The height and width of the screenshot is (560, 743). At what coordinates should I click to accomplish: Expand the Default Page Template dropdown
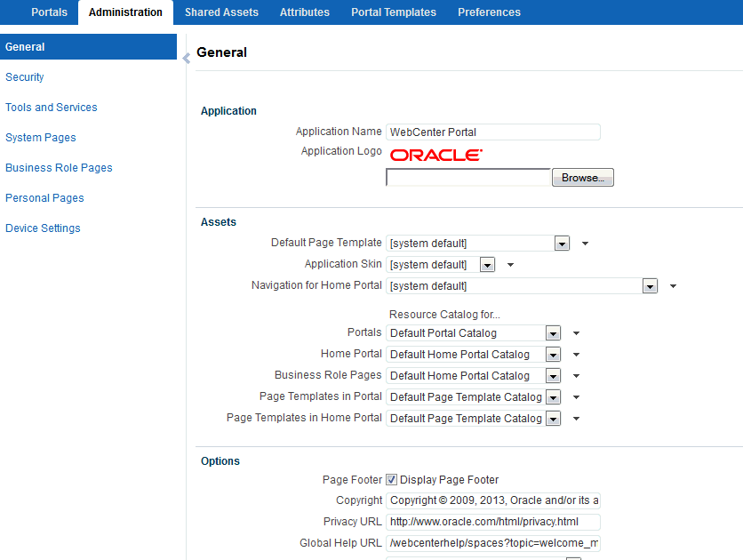coord(562,244)
